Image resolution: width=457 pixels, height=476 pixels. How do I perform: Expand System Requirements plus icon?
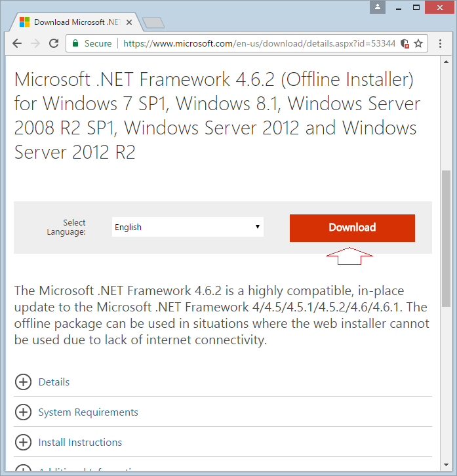coord(23,412)
